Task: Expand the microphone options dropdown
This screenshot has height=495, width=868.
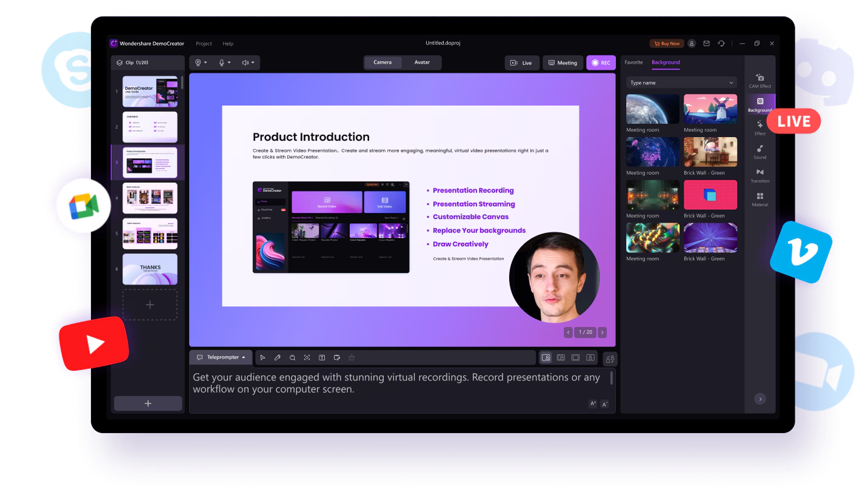Action: coord(224,62)
